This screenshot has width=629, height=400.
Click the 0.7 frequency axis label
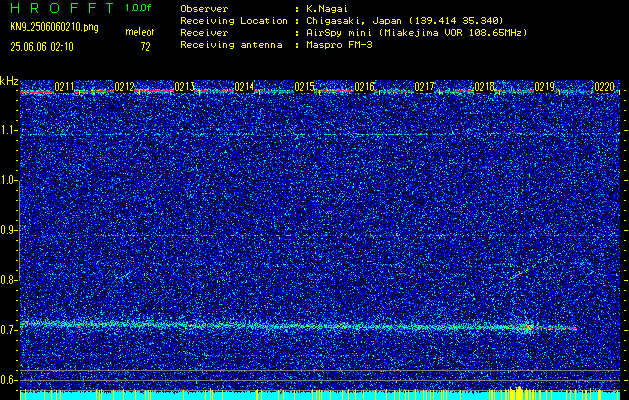tap(9, 330)
